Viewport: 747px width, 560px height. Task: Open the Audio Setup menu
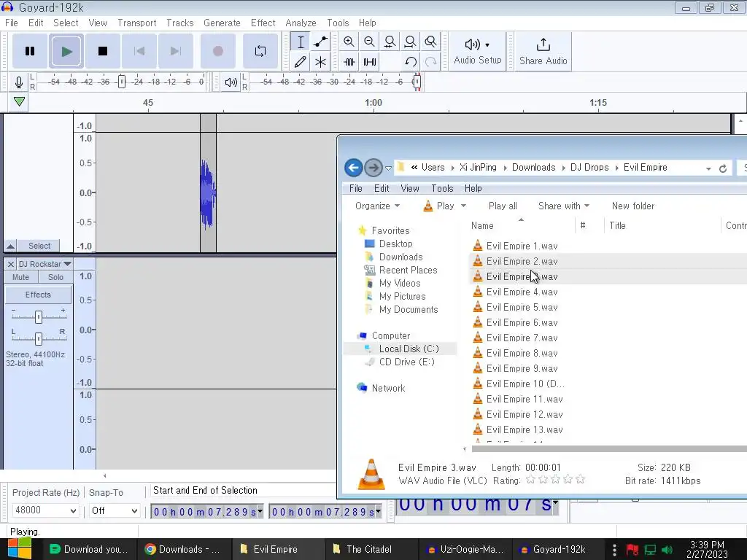point(477,52)
